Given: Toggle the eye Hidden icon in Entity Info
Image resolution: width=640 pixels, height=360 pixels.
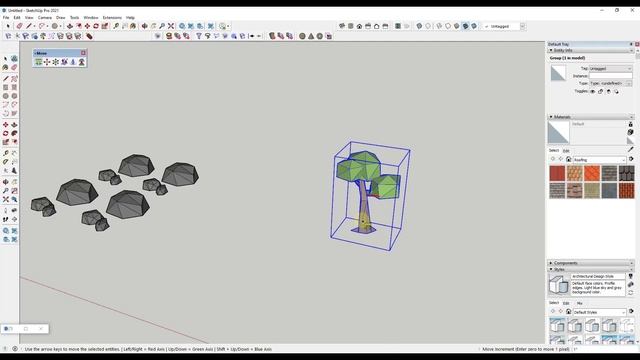Looking at the screenshot, I should (x=593, y=91).
